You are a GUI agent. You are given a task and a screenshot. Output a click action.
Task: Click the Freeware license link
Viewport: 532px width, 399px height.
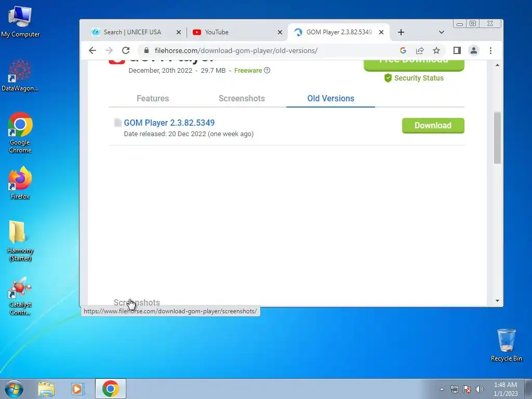pos(248,71)
